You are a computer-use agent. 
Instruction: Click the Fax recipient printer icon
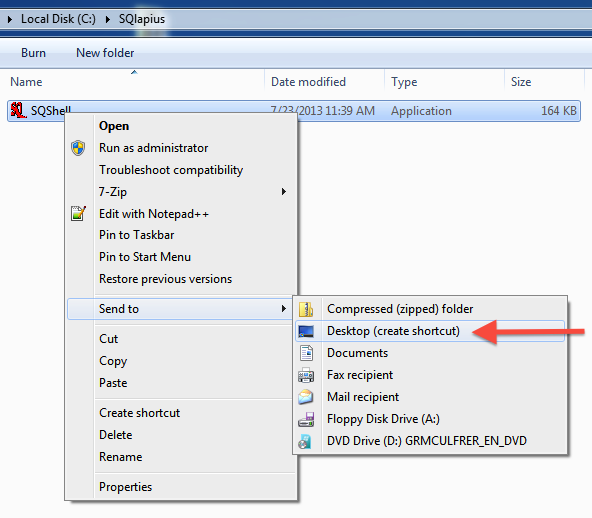(306, 375)
